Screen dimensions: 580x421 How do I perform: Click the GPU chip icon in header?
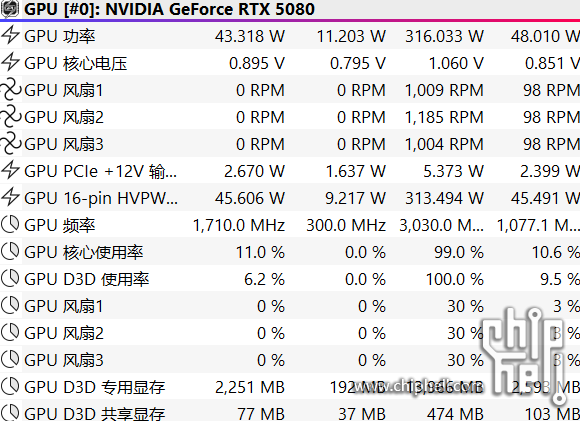[10, 9]
